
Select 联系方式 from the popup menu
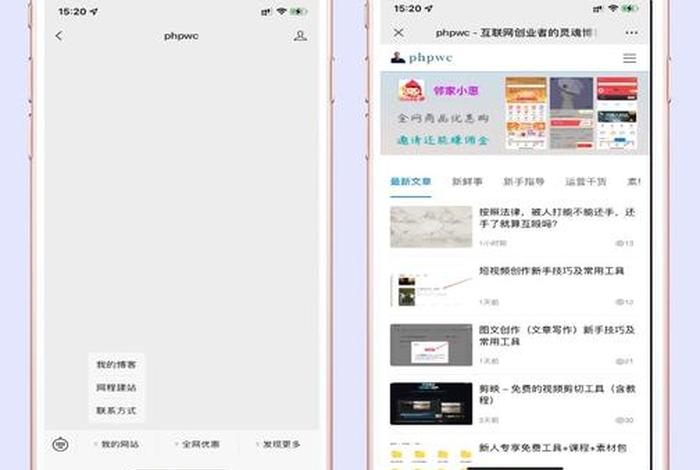tap(116, 410)
